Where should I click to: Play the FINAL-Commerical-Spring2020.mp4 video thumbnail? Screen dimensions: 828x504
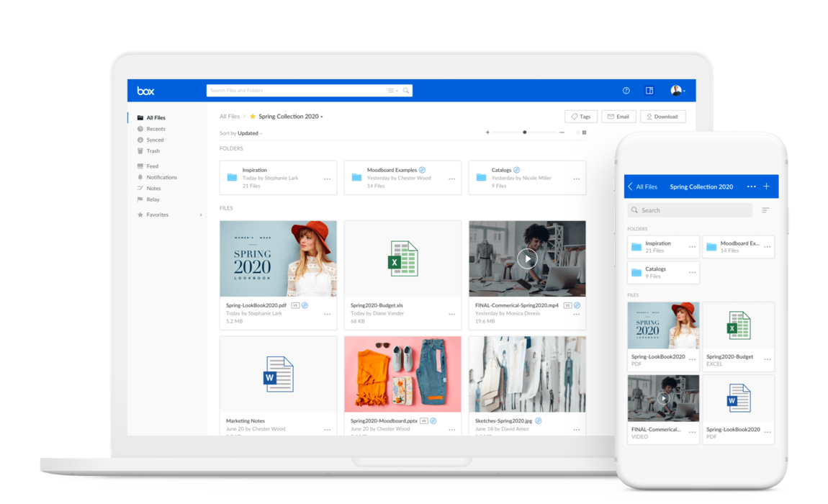tap(527, 258)
